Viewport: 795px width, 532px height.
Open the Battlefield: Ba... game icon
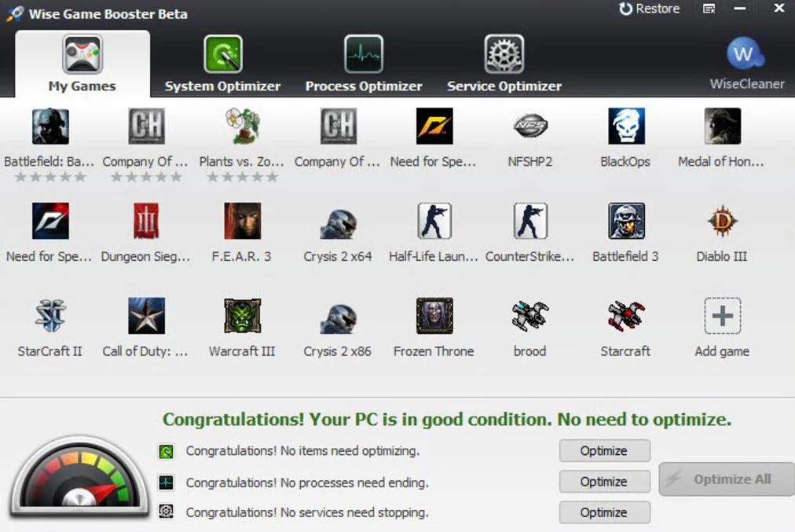(50, 127)
